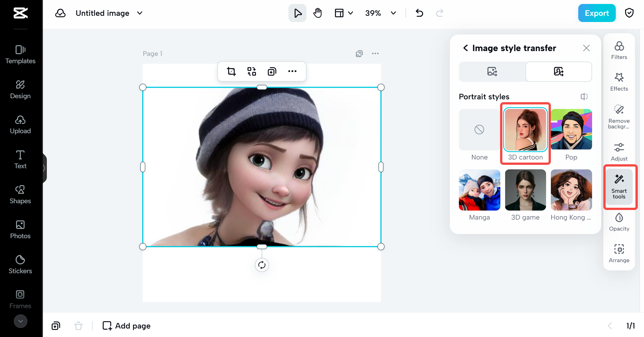The height and width of the screenshot is (337, 644).
Task: Open Smart tools
Action: (619, 187)
